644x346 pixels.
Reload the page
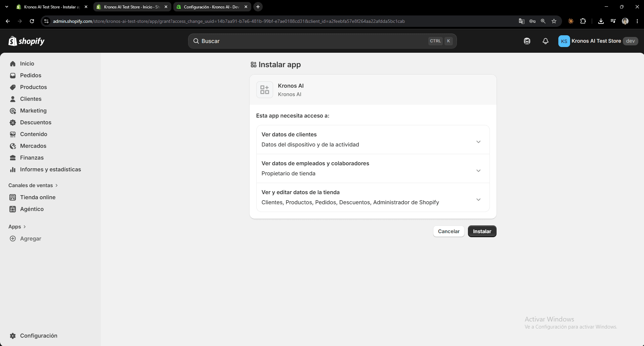point(32,21)
